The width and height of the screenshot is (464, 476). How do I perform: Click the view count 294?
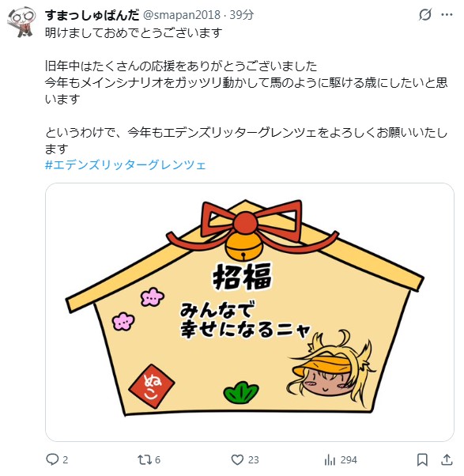click(x=349, y=460)
